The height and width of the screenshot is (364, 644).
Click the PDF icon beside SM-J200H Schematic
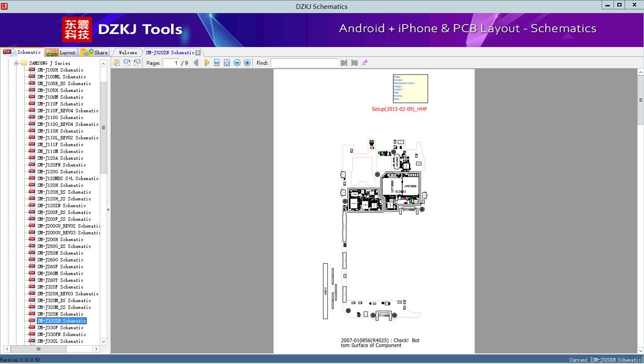pos(32,239)
